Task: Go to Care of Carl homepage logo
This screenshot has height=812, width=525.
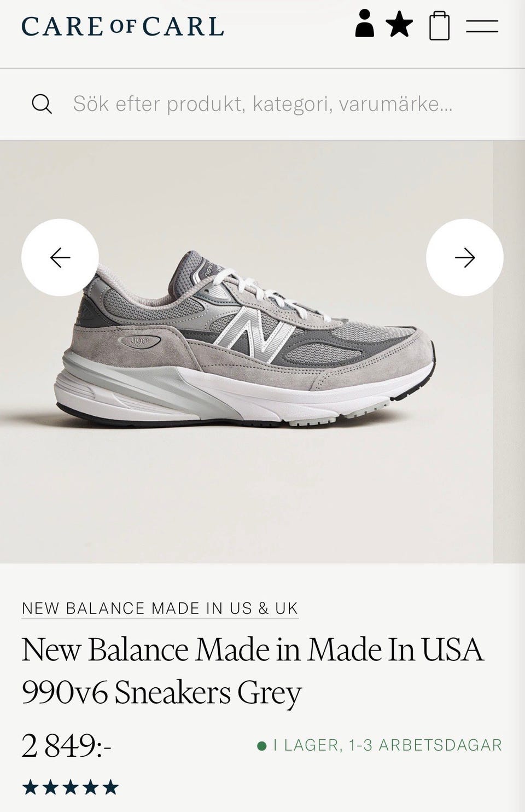Action: click(122, 26)
